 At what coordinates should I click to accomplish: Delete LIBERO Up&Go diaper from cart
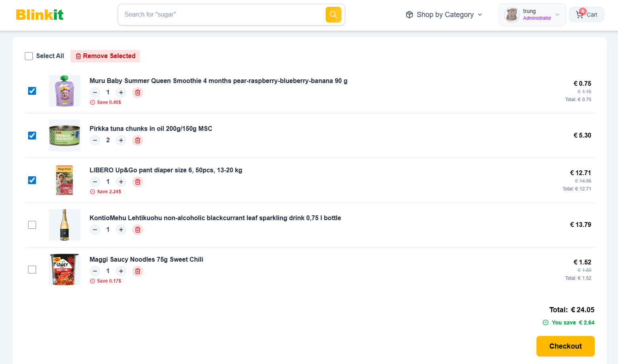pos(138,182)
